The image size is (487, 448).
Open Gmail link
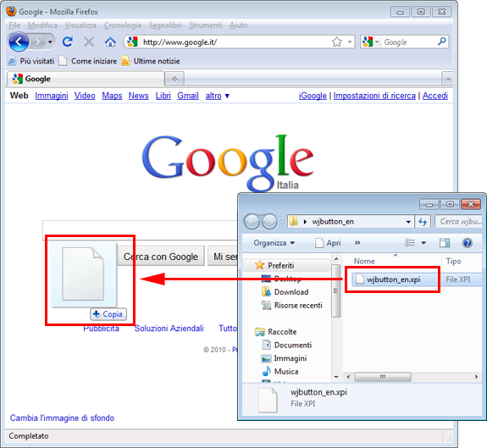click(188, 96)
